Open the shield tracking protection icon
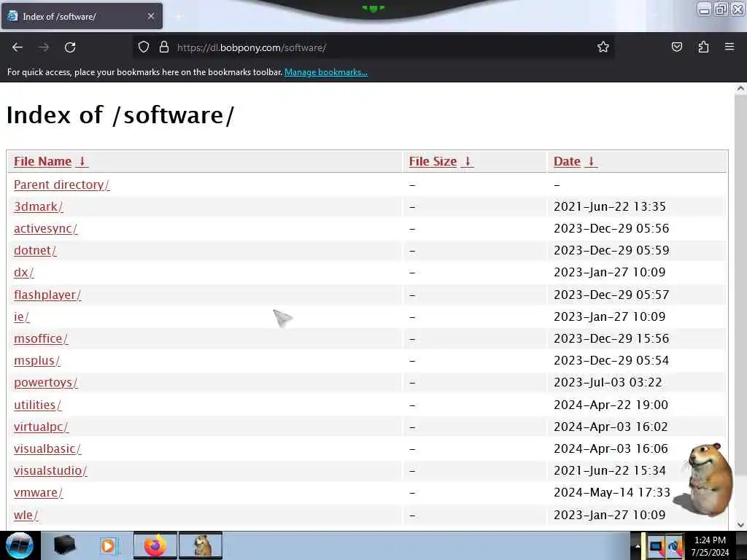Viewport: 747px width, 560px height. click(x=144, y=47)
